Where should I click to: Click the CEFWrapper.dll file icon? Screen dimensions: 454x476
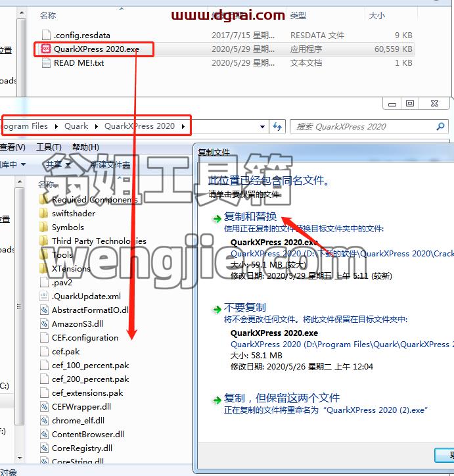pyautogui.click(x=44, y=406)
